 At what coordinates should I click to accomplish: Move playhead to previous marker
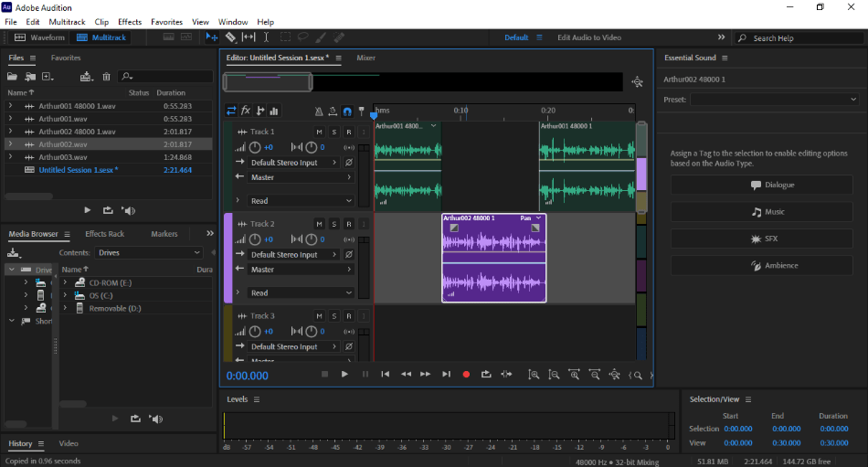(x=386, y=375)
